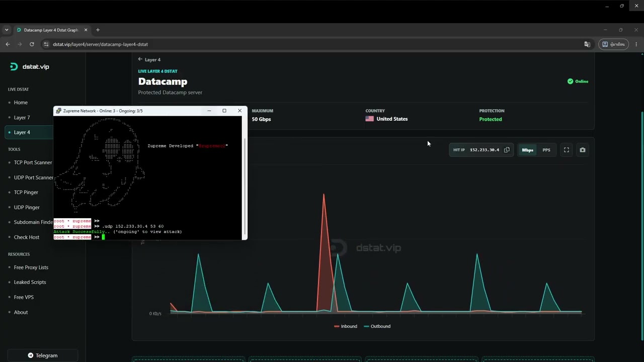Open TCP Port Scanner tool
The height and width of the screenshot is (362, 644).
(x=33, y=162)
